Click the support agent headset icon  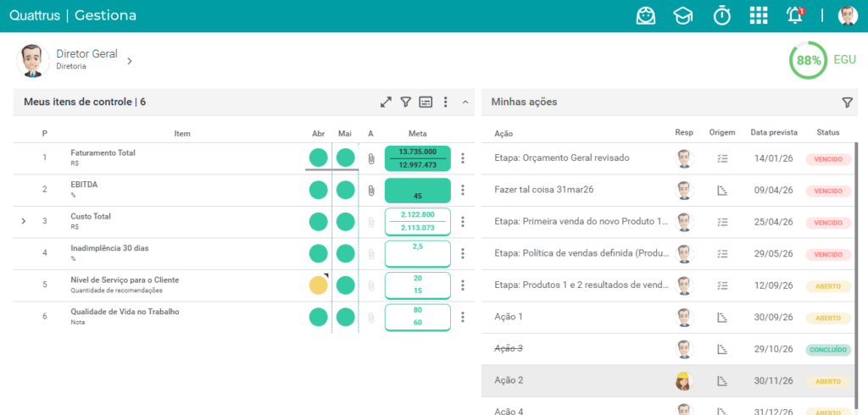tap(645, 15)
